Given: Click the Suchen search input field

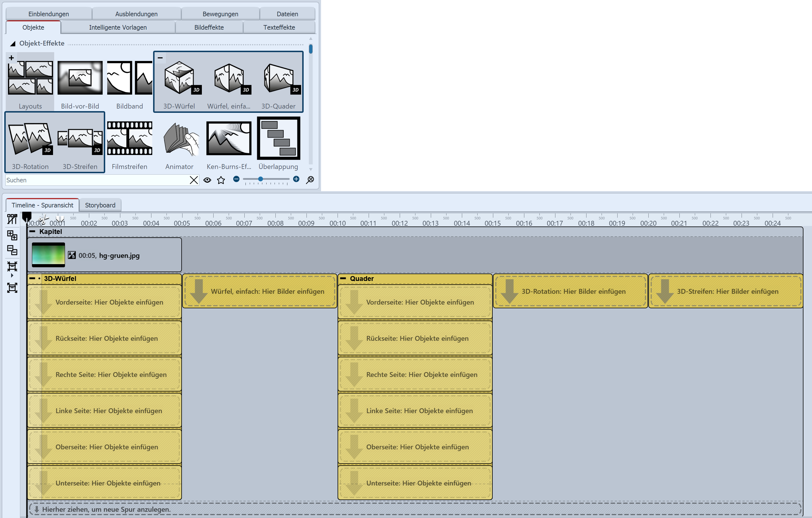Looking at the screenshot, I should point(96,180).
